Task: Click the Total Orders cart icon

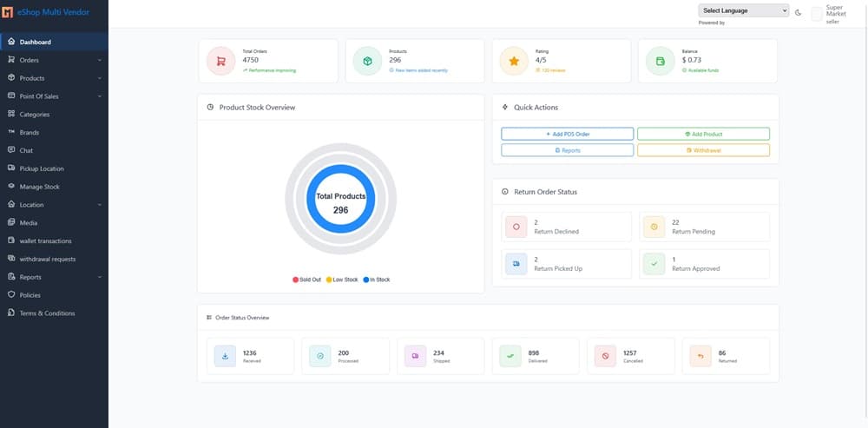Action: [221, 62]
